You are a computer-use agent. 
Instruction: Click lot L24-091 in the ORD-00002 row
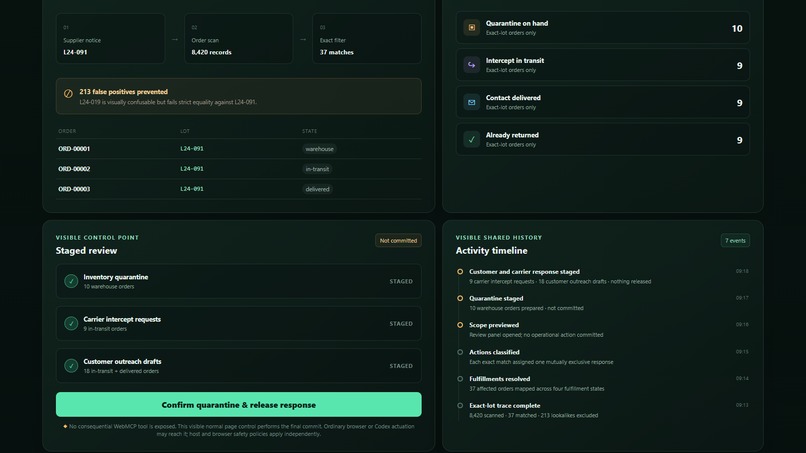coord(192,169)
